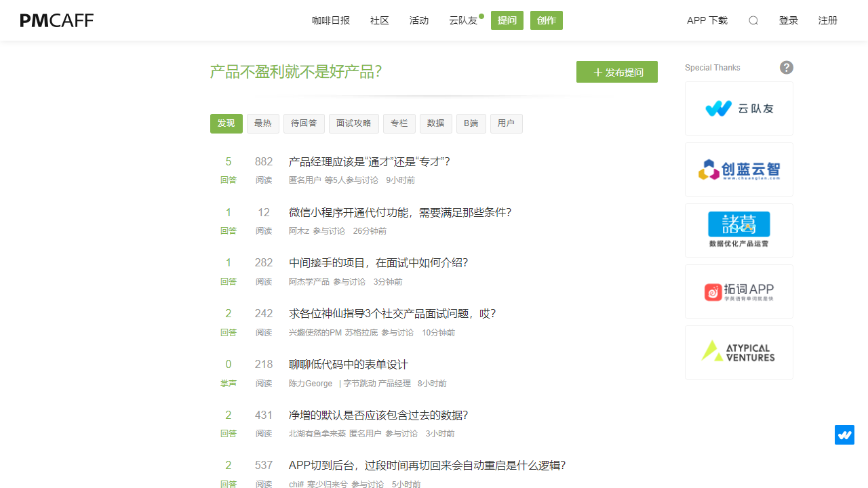
Task: Open the APP 下载 link
Action: [707, 20]
